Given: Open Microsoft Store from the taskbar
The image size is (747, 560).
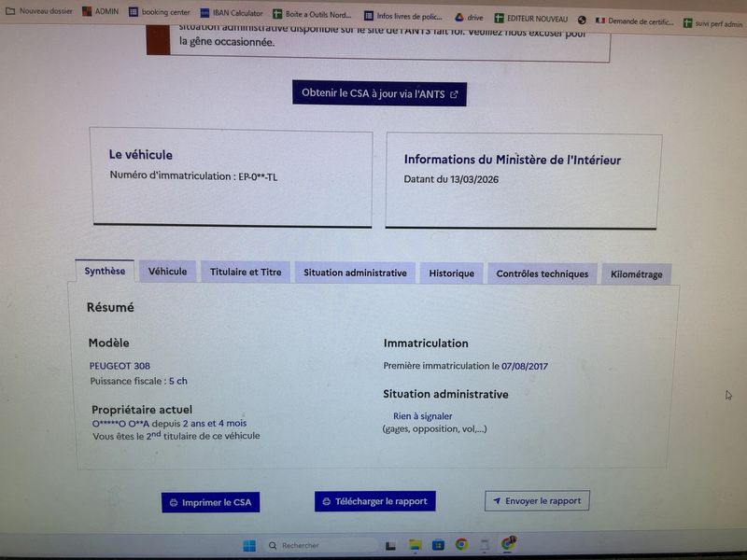Looking at the screenshot, I should click(x=438, y=545).
